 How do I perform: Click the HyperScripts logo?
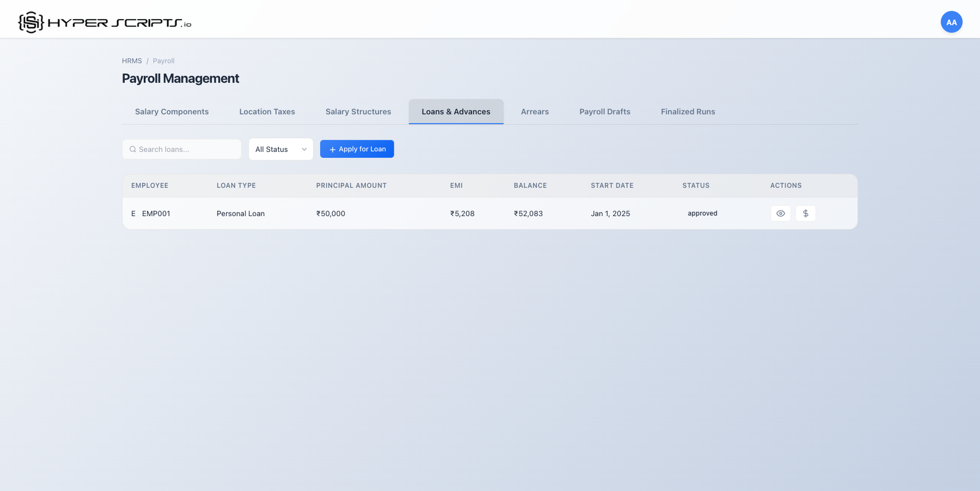105,23
